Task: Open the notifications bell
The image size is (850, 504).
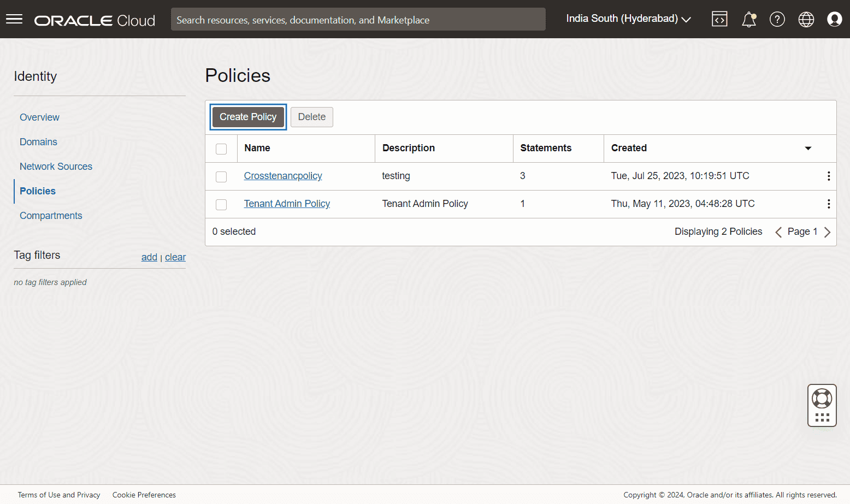Action: (748, 20)
